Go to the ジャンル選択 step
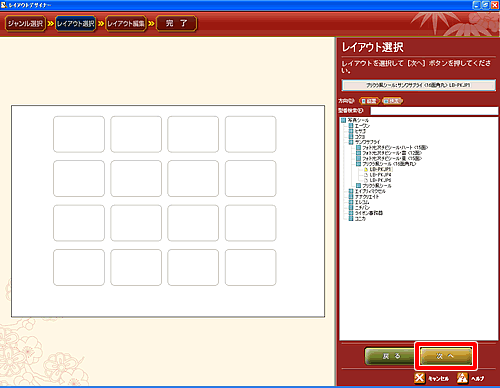 click(x=25, y=24)
